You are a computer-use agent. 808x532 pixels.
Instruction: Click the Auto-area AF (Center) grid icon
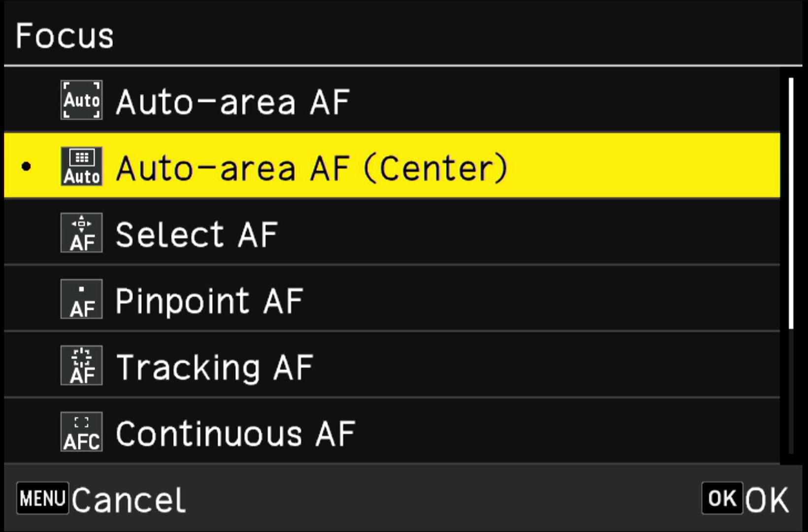click(81, 166)
